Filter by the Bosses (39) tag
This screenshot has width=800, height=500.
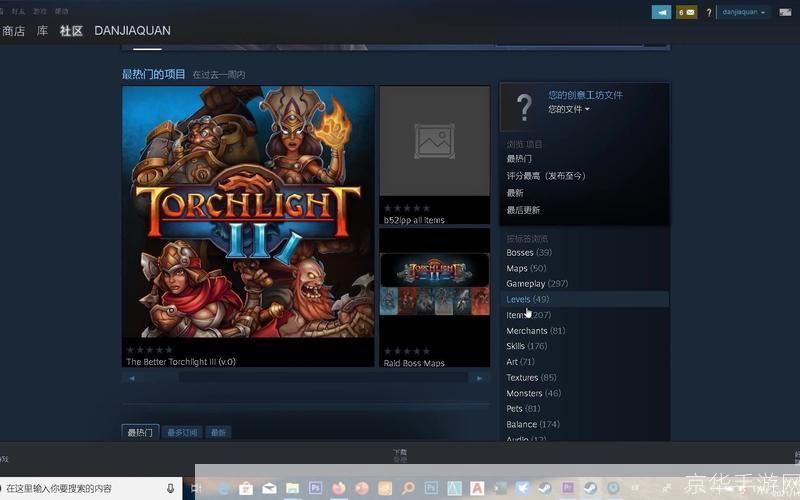[529, 253]
